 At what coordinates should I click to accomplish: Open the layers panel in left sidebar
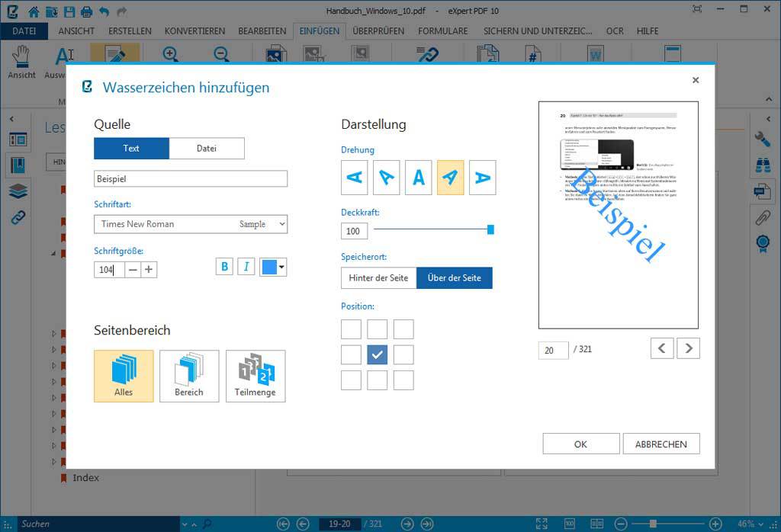coord(18,191)
